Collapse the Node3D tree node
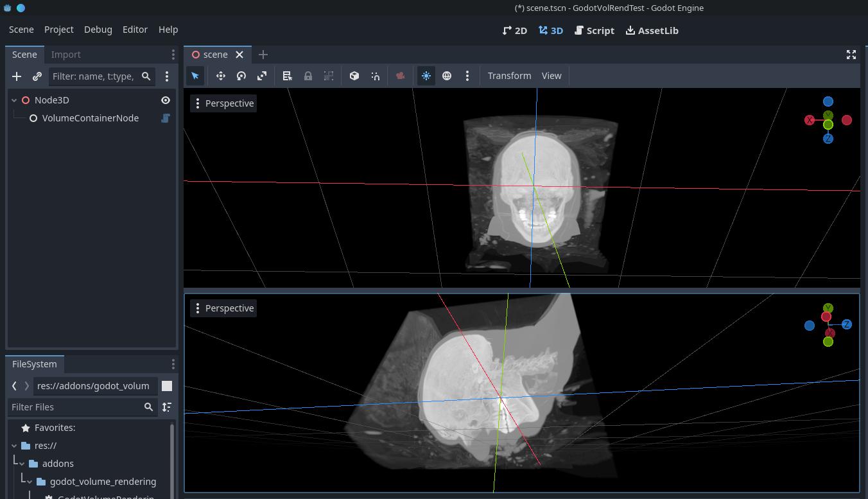 click(14, 100)
